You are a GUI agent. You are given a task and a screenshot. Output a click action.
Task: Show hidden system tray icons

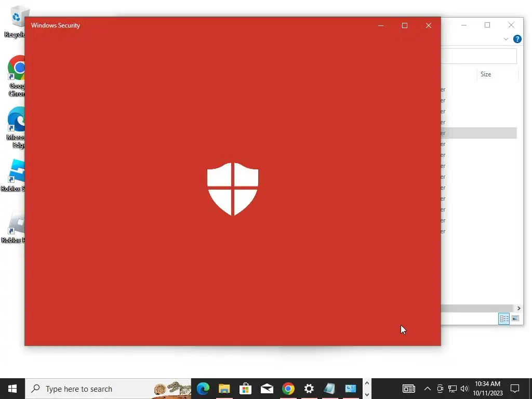tap(428, 389)
